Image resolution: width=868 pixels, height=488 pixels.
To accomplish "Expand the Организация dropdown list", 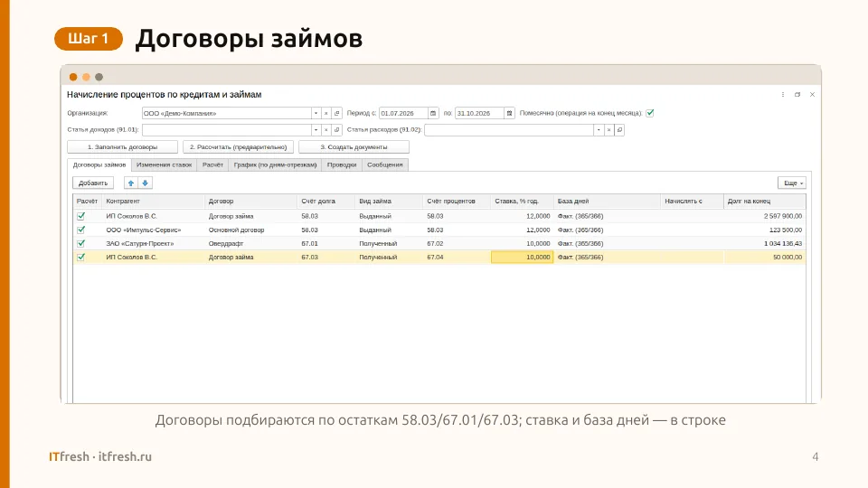I will (x=316, y=114).
